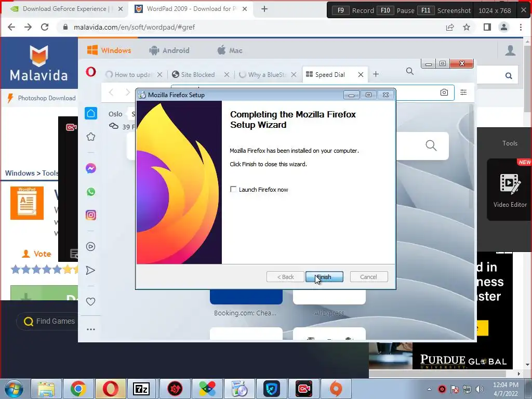Open AliExpress speed dial tile
The height and width of the screenshot is (399, 532).
pyautogui.click(x=329, y=297)
